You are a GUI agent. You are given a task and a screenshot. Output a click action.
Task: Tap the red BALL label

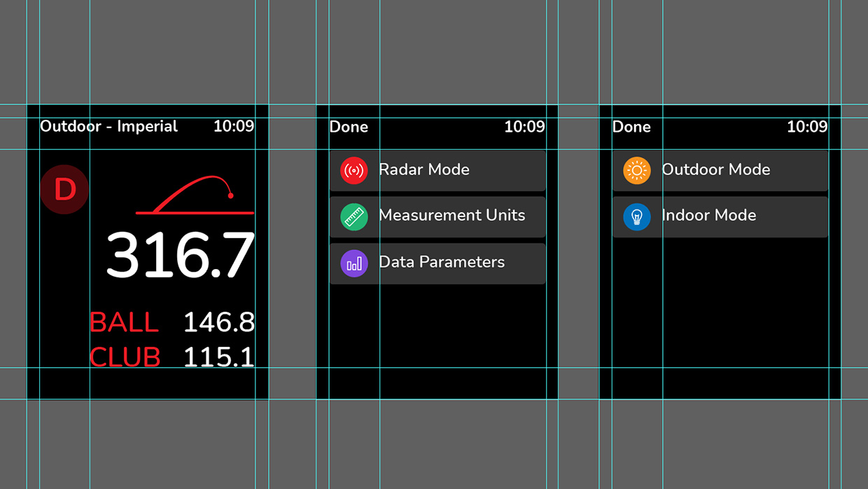125,323
